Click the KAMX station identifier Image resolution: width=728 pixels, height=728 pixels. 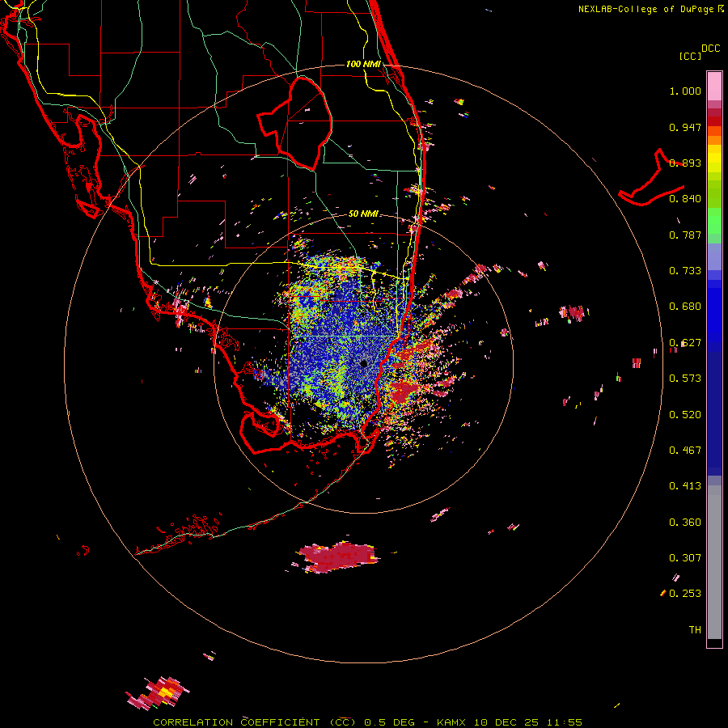pyautogui.click(x=451, y=722)
